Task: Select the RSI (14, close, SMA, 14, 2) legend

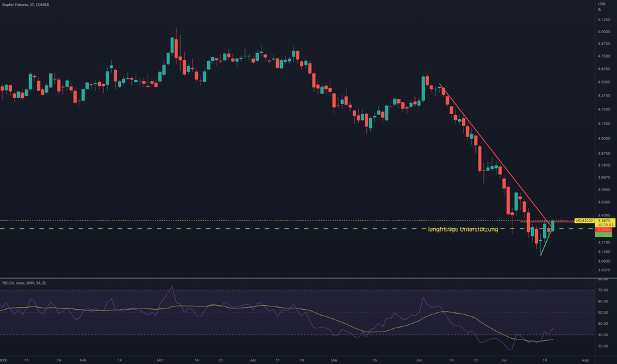Action: click(x=24, y=283)
